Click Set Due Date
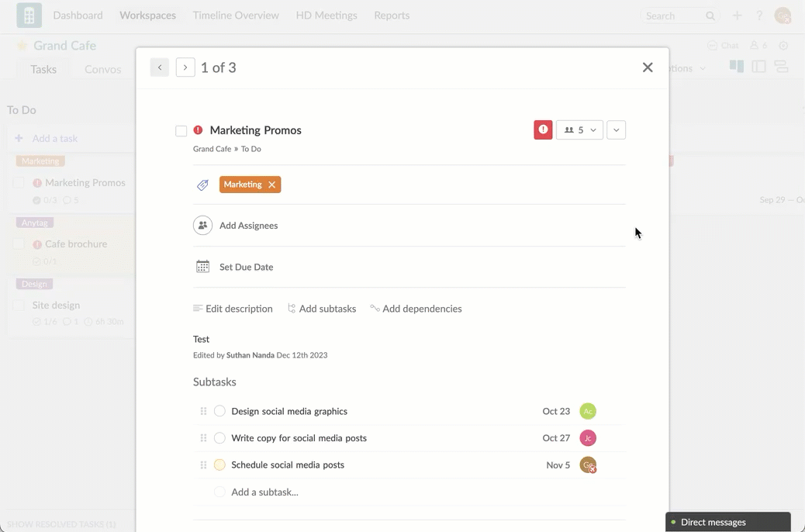805x532 pixels. point(247,267)
